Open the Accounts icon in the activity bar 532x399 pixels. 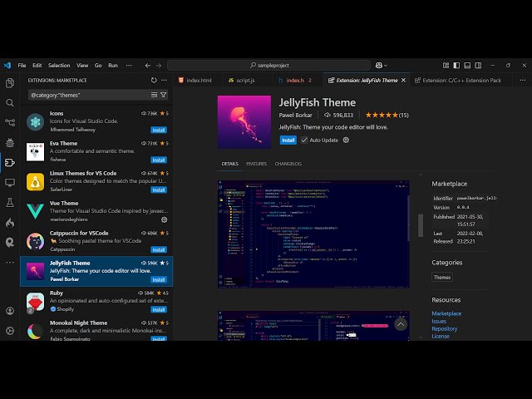(x=10, y=310)
